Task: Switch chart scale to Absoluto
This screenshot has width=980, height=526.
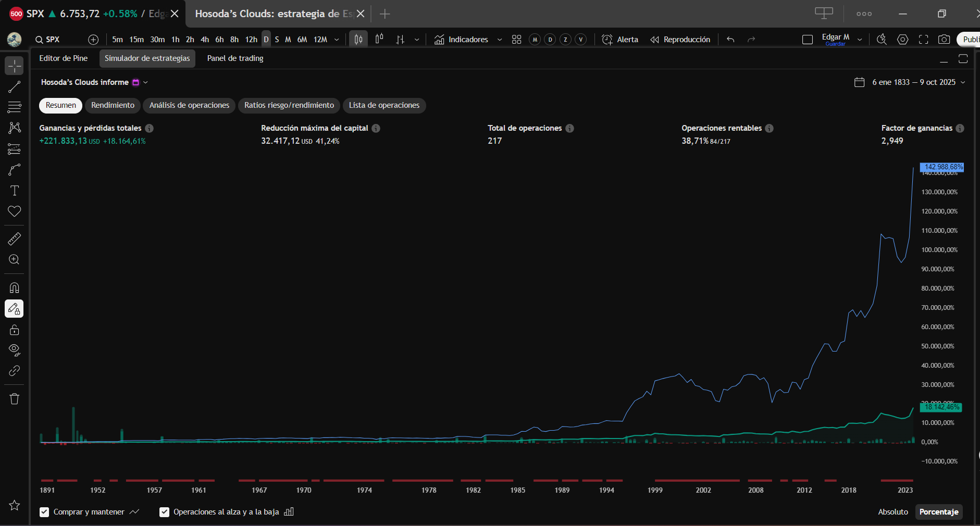Action: (x=892, y=512)
